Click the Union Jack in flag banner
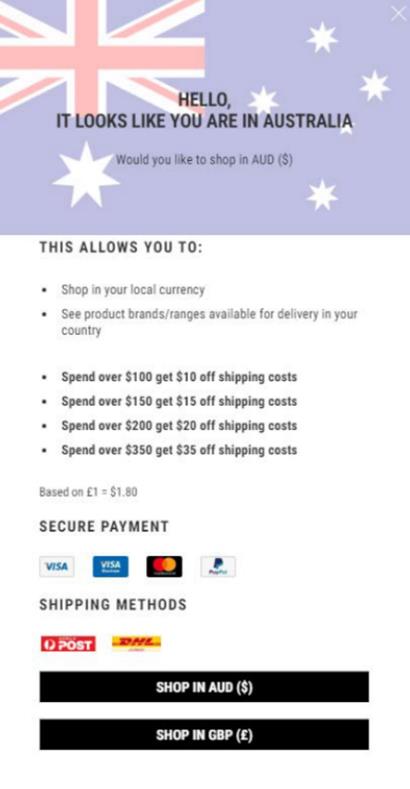410x789 pixels. tap(102, 55)
